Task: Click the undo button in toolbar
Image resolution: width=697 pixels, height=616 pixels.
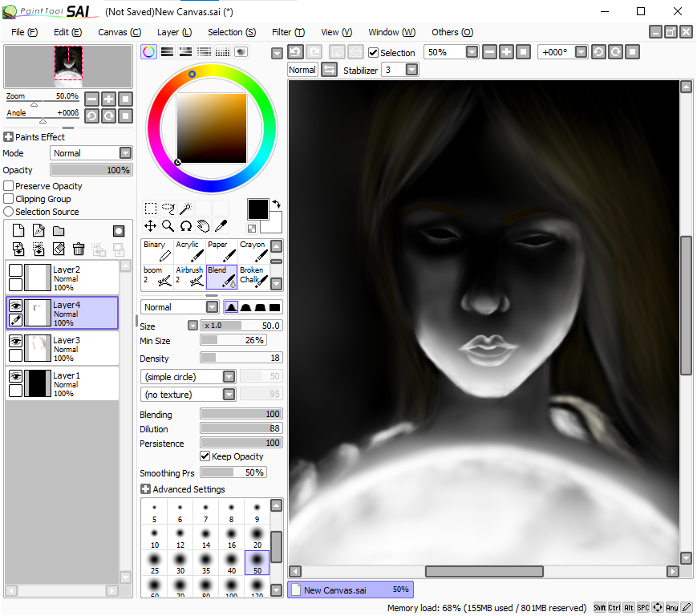Action: pyautogui.click(x=296, y=52)
